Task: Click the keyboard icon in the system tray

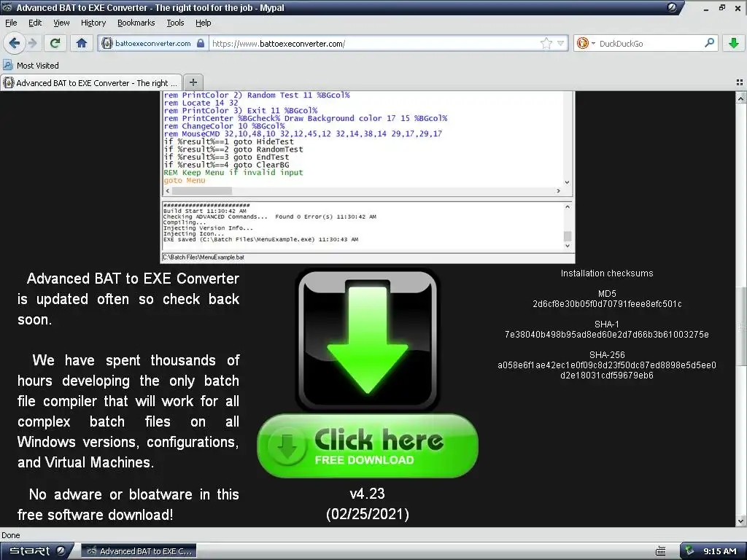Action: click(660, 551)
